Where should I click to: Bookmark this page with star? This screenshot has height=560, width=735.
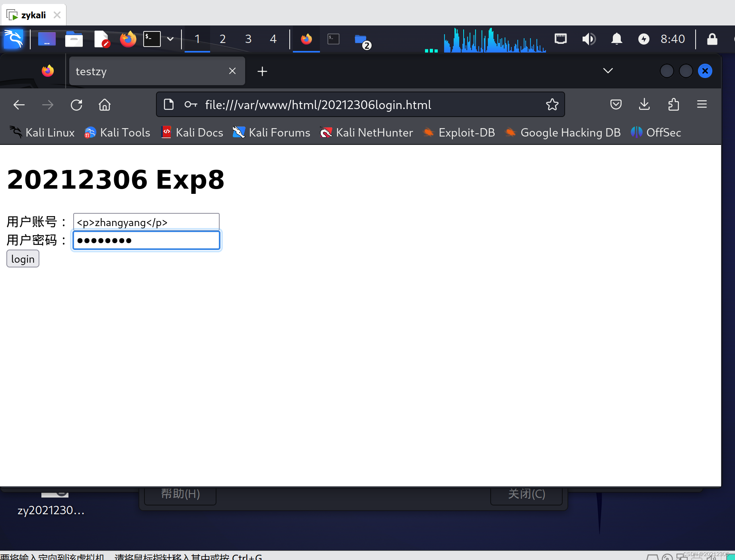click(x=552, y=105)
